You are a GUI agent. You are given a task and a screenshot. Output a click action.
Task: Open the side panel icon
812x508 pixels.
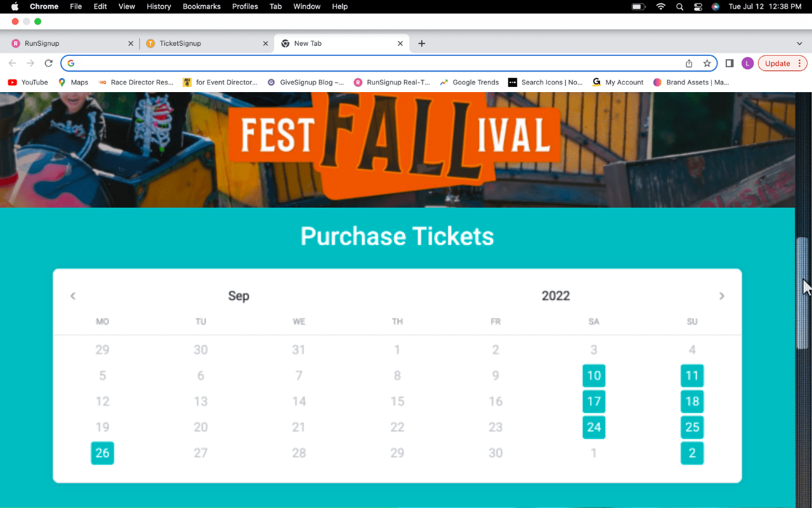coord(729,63)
